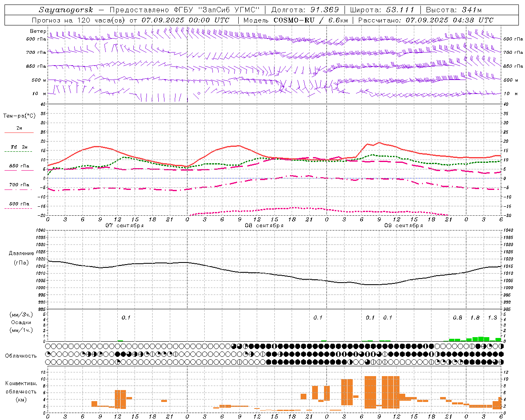This screenshot has height=420, width=525.
Task: Click the 'Td 2м' dew point legend entry
Action: (19, 147)
